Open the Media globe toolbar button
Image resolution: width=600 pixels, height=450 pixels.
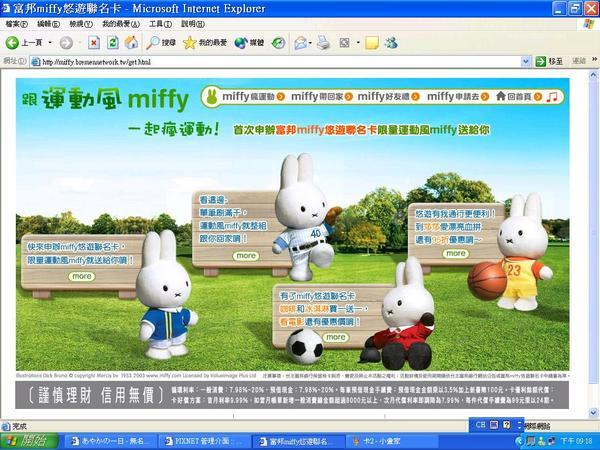(x=249, y=42)
